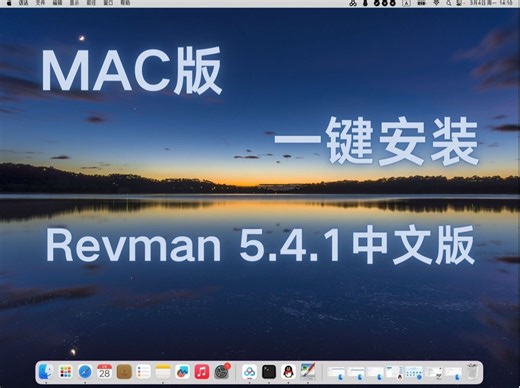Open Baidu Netdisk cloud icon in Dock
Viewport: 520px width, 388px height.
click(249, 372)
